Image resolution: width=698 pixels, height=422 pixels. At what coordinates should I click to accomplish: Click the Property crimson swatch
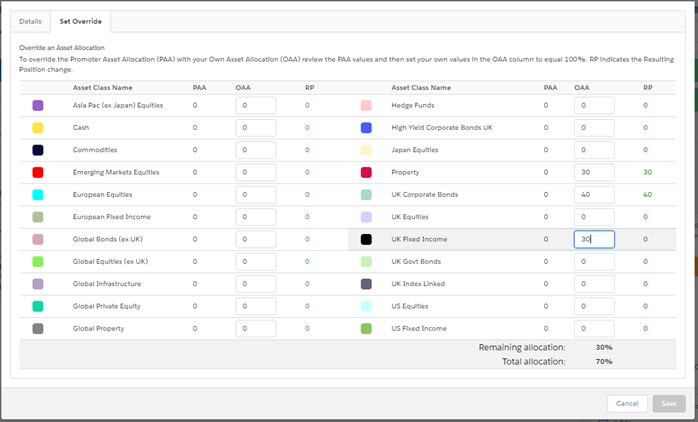[366, 172]
